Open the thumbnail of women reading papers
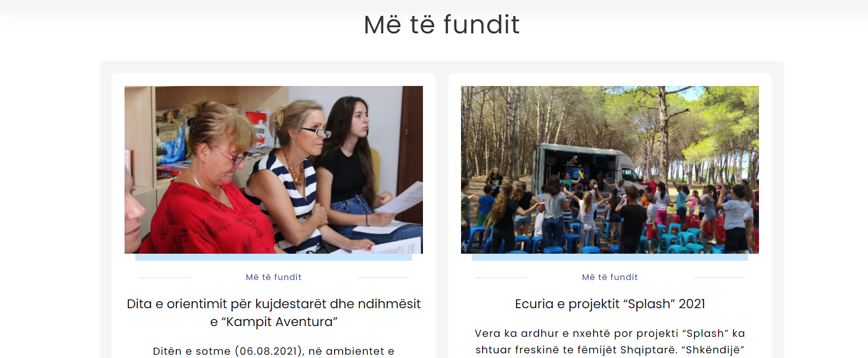The width and height of the screenshot is (868, 358). point(274,170)
